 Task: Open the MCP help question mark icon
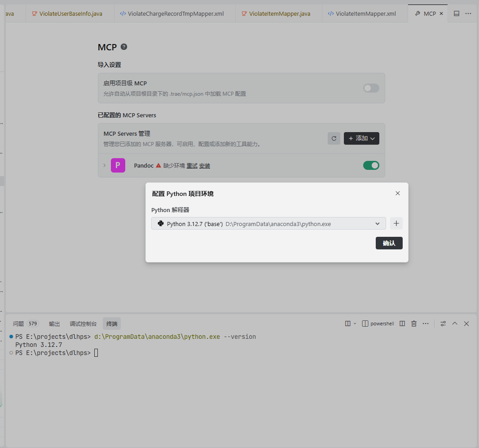point(124,47)
